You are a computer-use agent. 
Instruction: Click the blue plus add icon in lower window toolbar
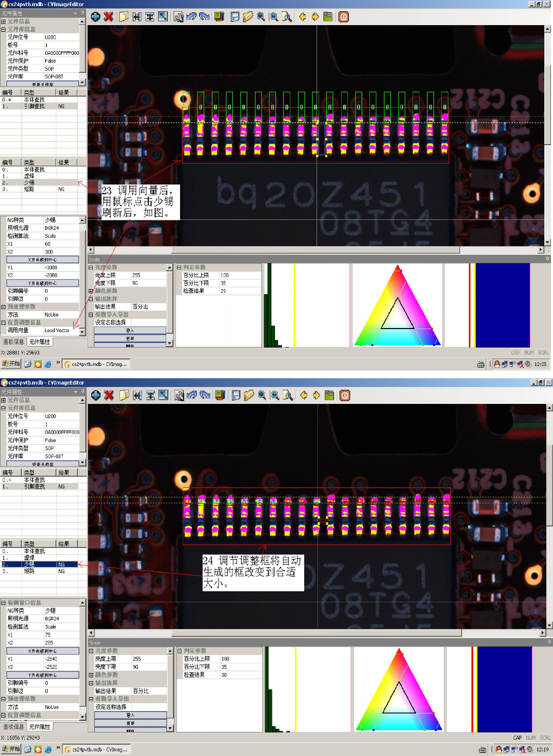(x=96, y=395)
